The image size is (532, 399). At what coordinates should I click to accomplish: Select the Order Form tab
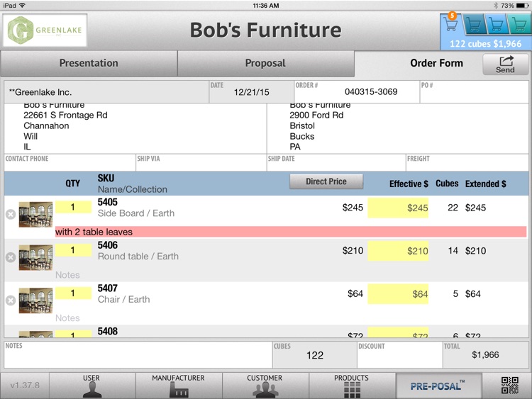coord(436,63)
